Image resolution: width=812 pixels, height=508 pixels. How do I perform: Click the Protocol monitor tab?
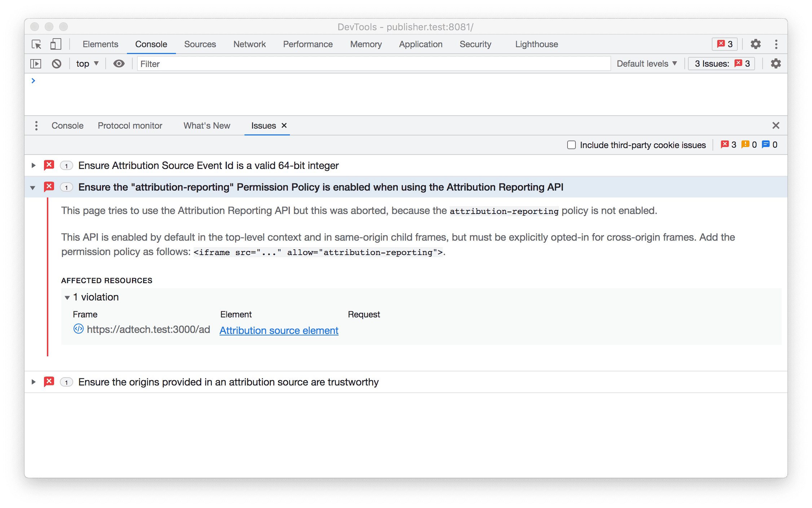(130, 125)
